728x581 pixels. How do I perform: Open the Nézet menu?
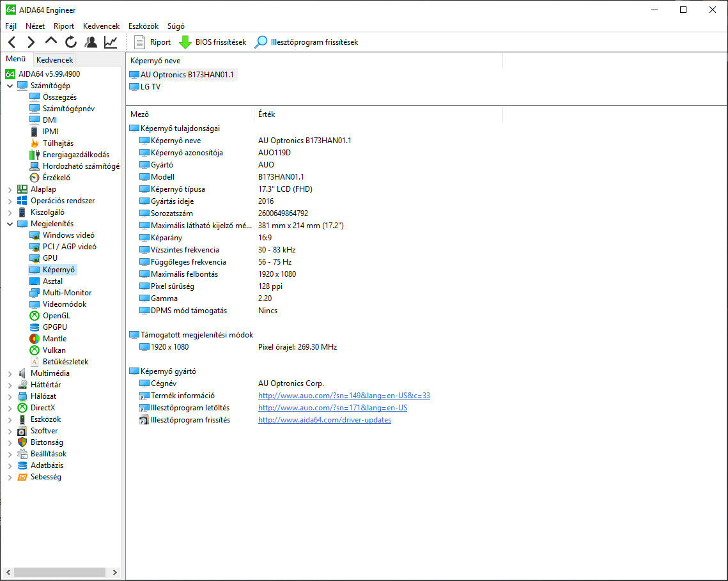click(35, 26)
